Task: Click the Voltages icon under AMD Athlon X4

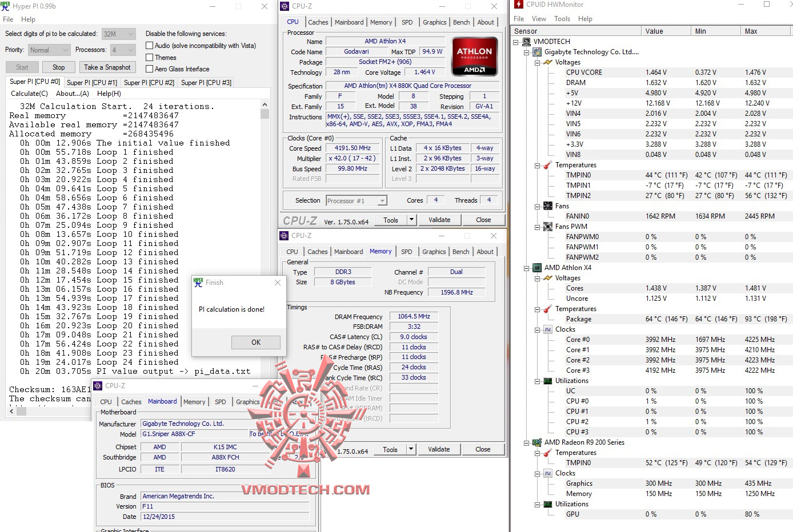Action: tap(548, 278)
